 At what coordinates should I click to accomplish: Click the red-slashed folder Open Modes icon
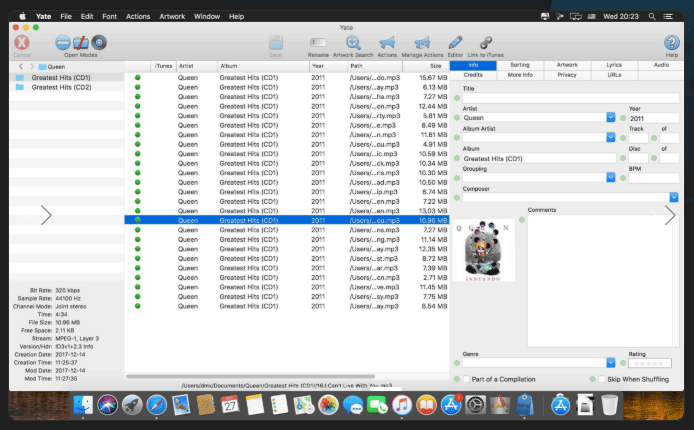click(x=81, y=42)
